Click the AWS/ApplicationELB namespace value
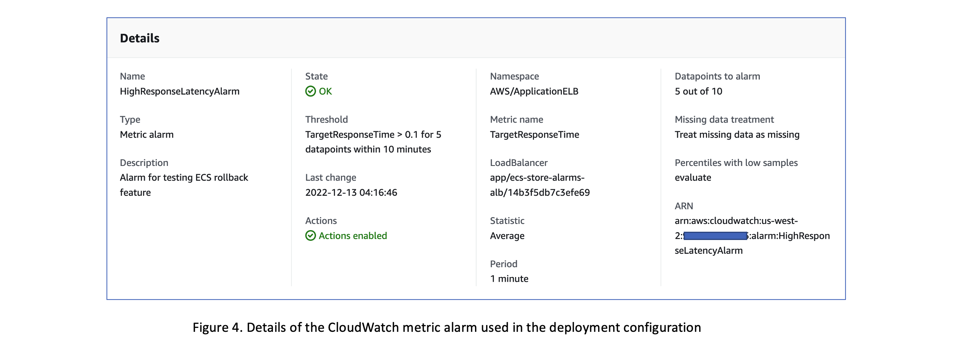The height and width of the screenshot is (346, 980). point(534,91)
